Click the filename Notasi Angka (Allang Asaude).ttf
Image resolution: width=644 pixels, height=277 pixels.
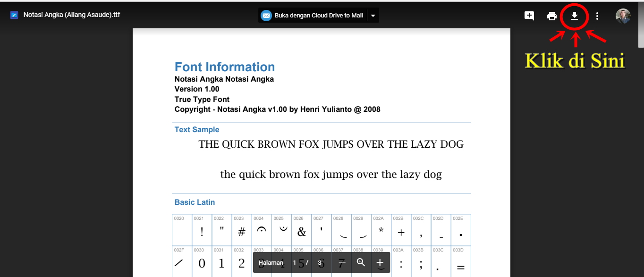(72, 15)
